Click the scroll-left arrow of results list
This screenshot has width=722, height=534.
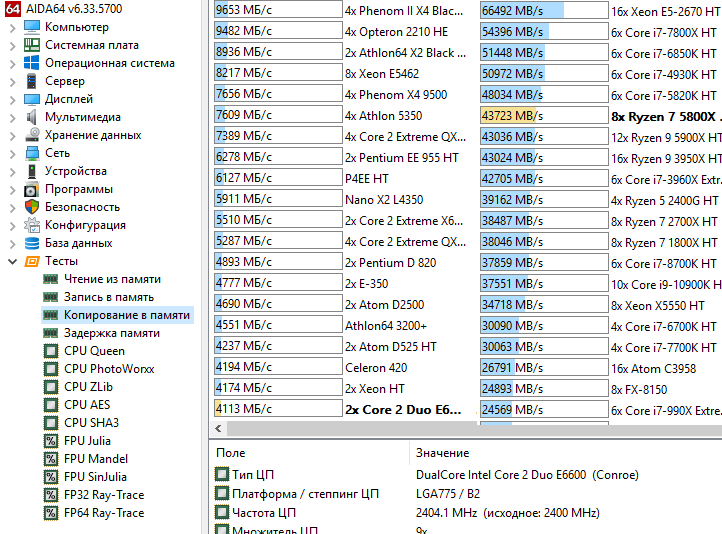(219, 429)
